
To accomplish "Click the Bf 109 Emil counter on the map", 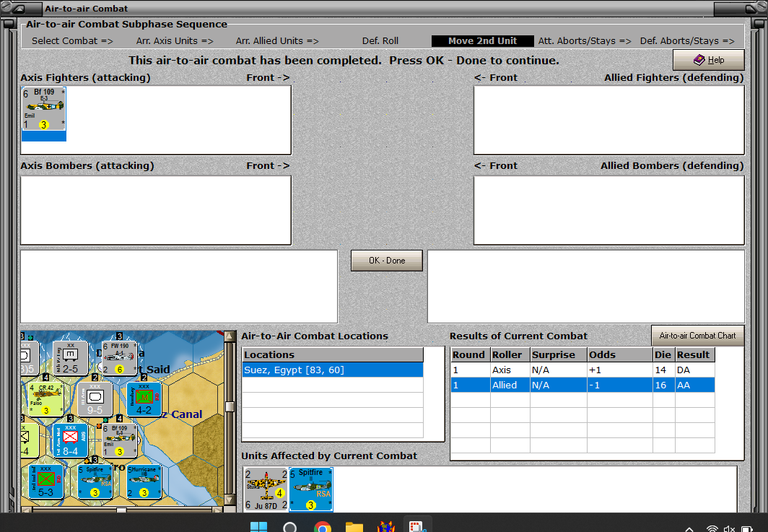I will pyautogui.click(x=119, y=440).
